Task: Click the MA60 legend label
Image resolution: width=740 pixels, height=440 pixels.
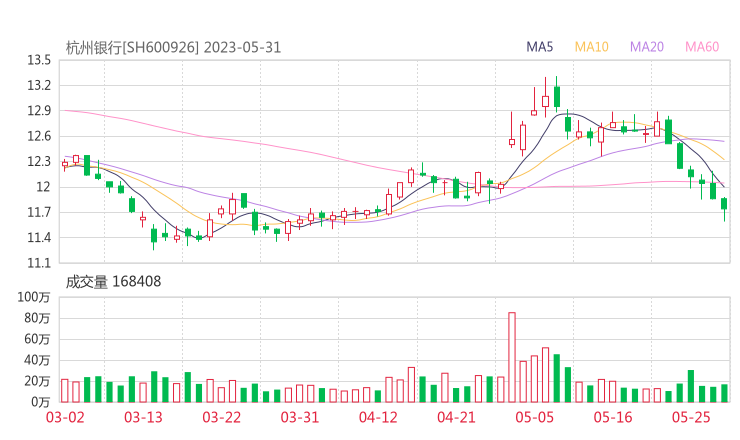Action: tap(702, 47)
